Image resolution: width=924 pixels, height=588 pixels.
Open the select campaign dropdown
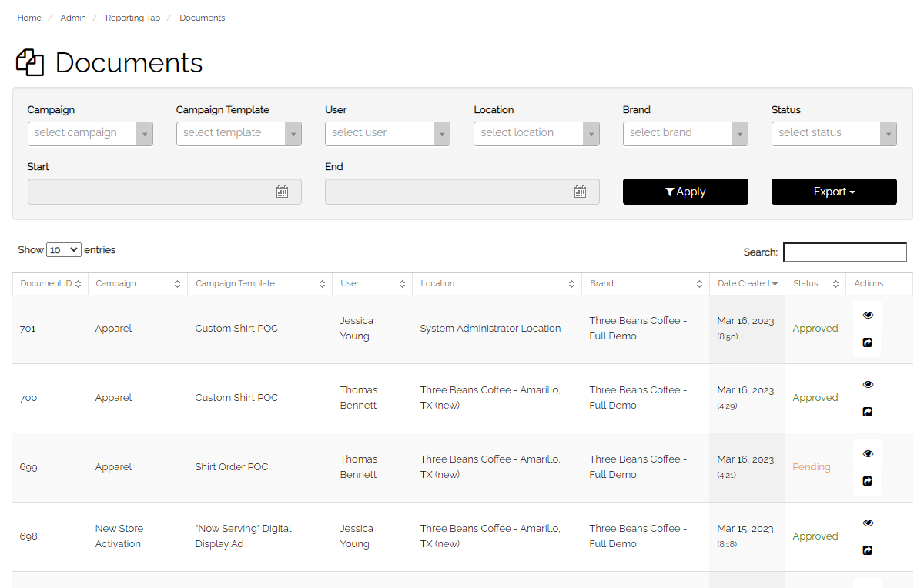(x=90, y=133)
